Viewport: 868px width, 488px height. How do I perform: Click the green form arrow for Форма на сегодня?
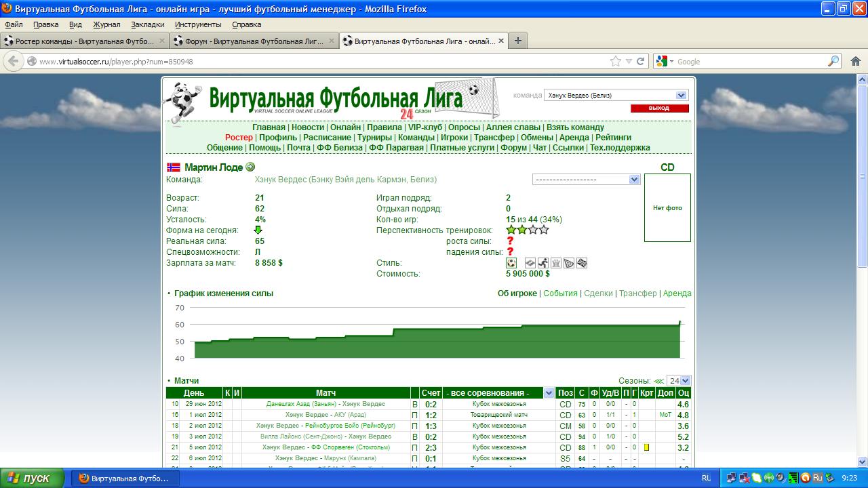[258, 230]
